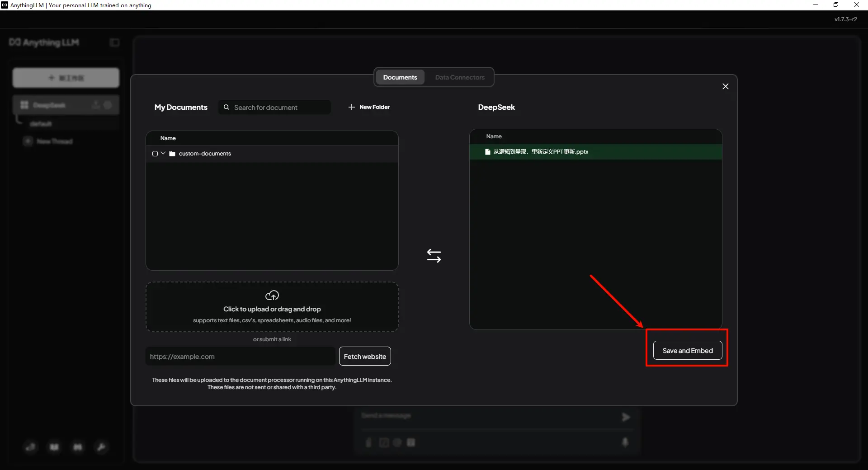
Task: Click the custom-documents folder icon
Action: tap(172, 154)
